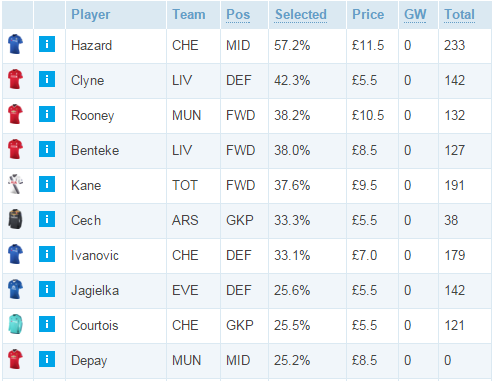The image size is (493, 381).
Task: Open info icon for Kane
Action: 47,184
